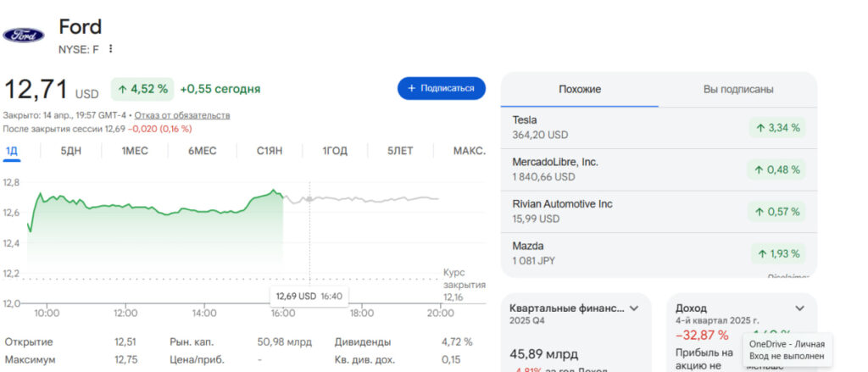Screen dimensions: 868x372
Task: Open the Отказ от обязательств disclaimer link
Action: [x=182, y=115]
